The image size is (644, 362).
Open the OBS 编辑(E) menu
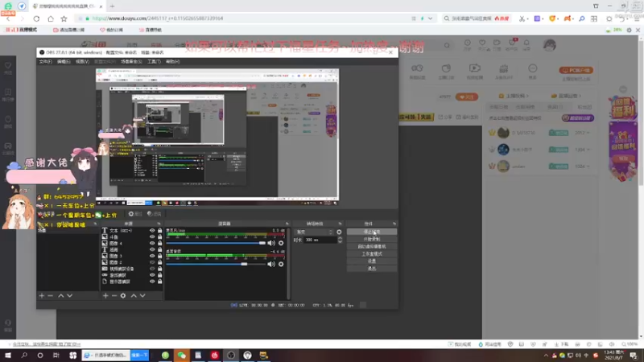tap(64, 62)
